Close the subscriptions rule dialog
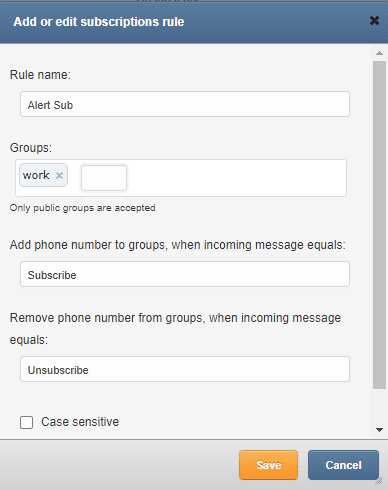This screenshot has width=388, height=490. tap(374, 21)
